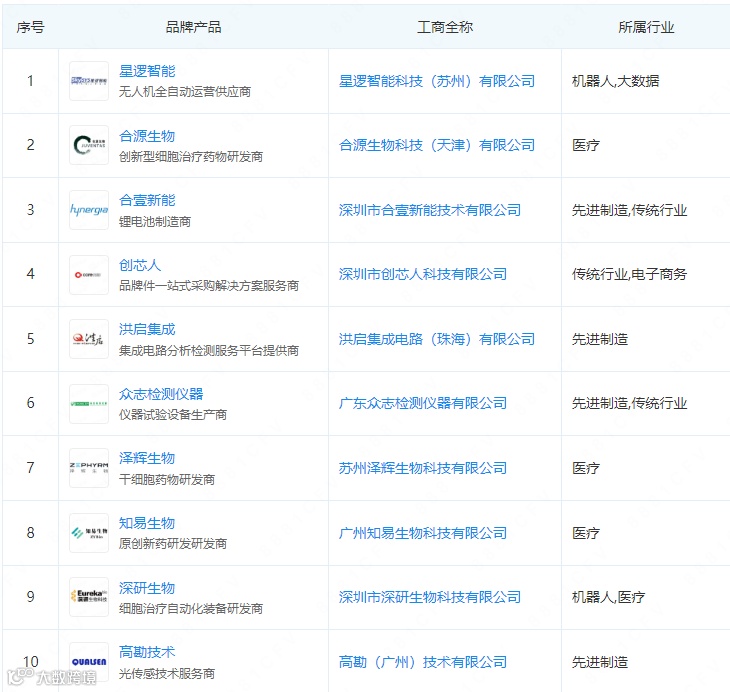
Task: Select 医疗 cell in 知易生物 row
Action: tap(586, 533)
